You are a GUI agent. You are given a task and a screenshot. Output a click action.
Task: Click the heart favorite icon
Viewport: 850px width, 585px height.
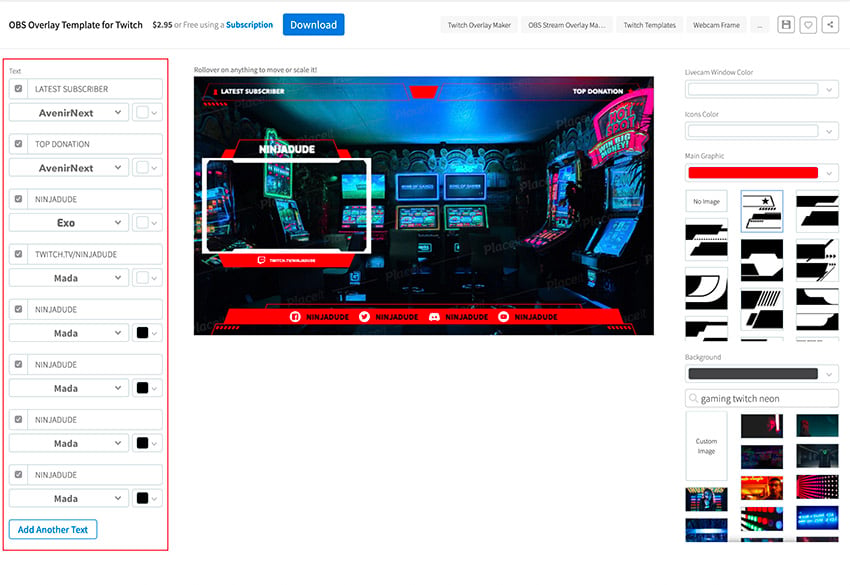point(808,24)
